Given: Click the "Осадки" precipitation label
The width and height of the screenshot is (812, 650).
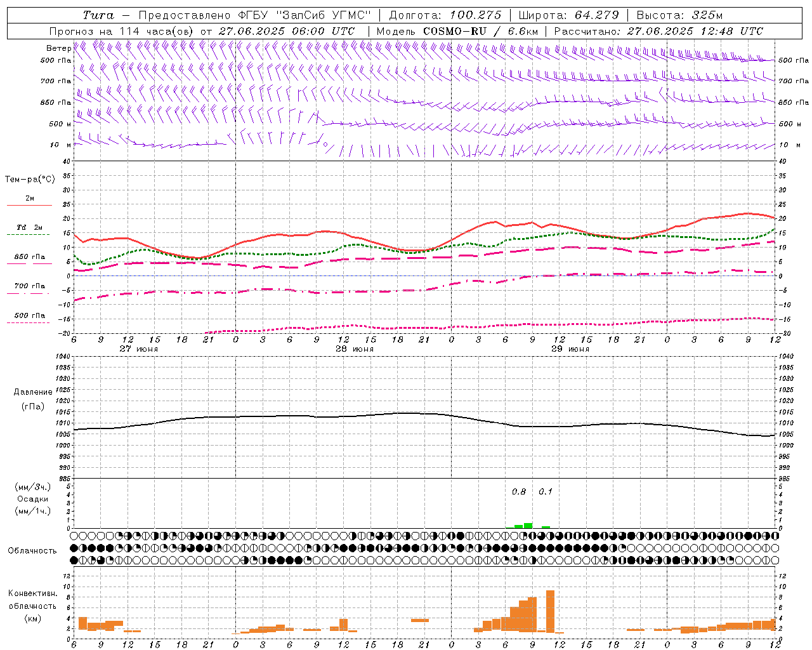Looking at the screenshot, I should pos(32,499).
